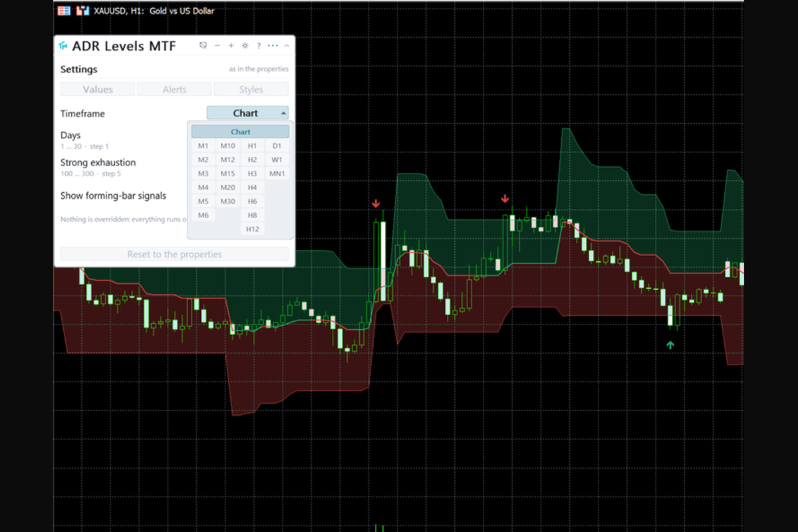Viewport: 798px width, 532px height.
Task: Click the three dots more options icon
Action: click(x=273, y=46)
